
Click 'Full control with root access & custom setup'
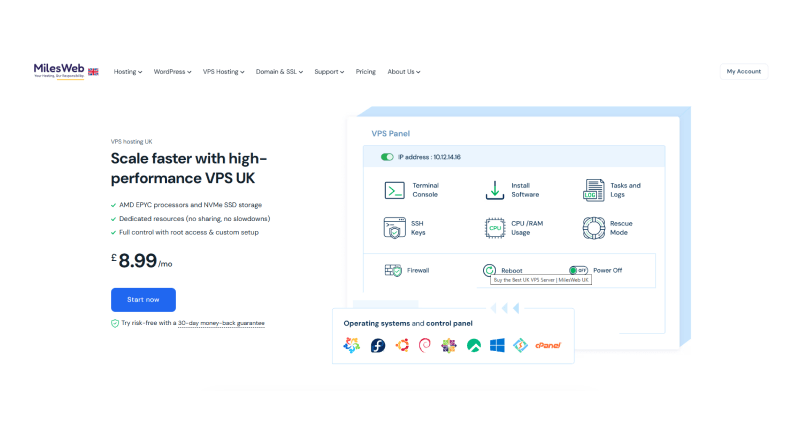pos(189,232)
